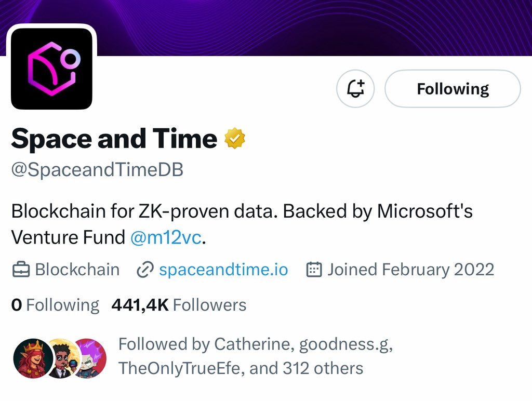
Task: Click the Joined February 2022 text
Action: tap(410, 270)
